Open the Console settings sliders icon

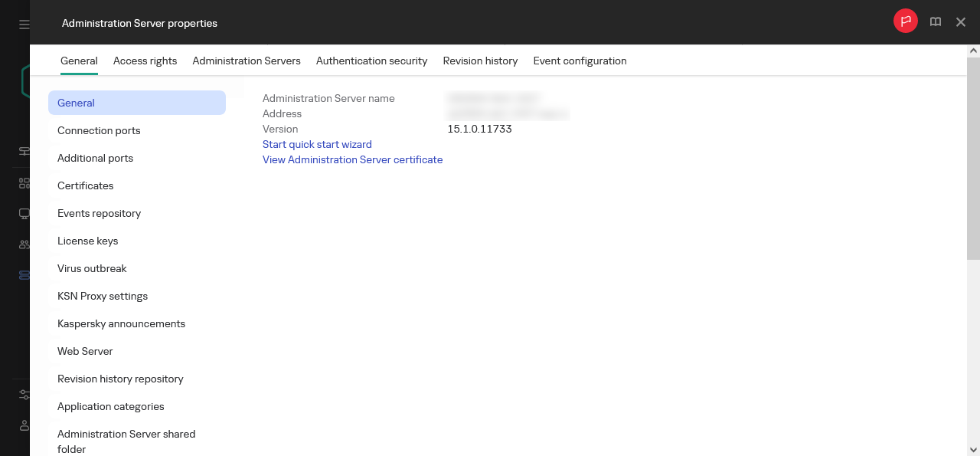(x=23, y=394)
